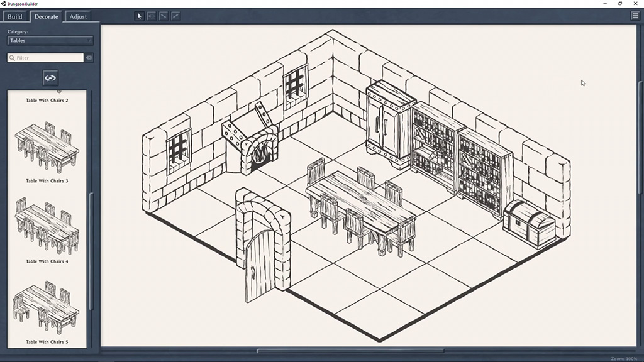Click the canvas horizontal scrollbar
Viewport: 644px width, 362px height.
point(350,351)
